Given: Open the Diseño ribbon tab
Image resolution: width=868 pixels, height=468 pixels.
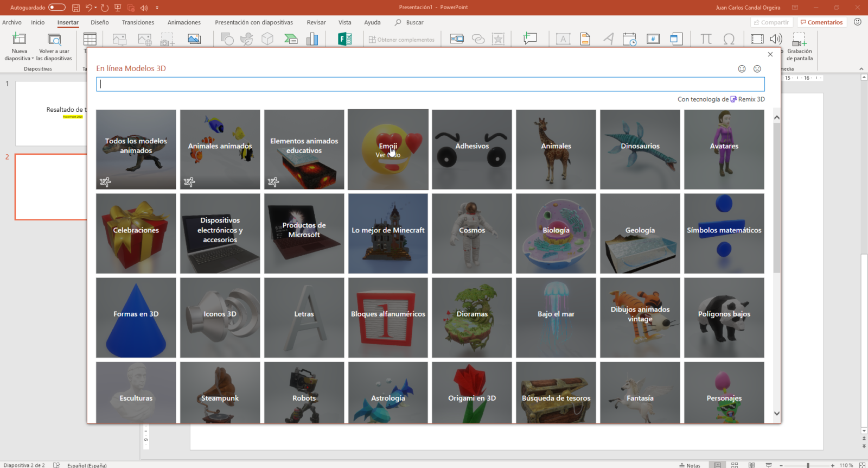Looking at the screenshot, I should tap(99, 22).
